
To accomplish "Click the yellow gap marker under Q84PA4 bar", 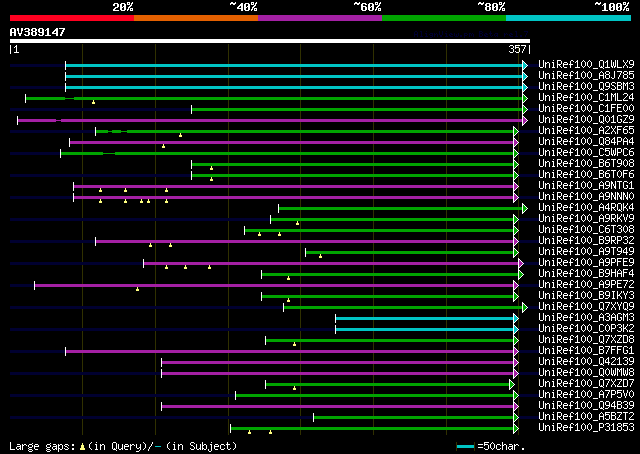I will tap(163, 146).
